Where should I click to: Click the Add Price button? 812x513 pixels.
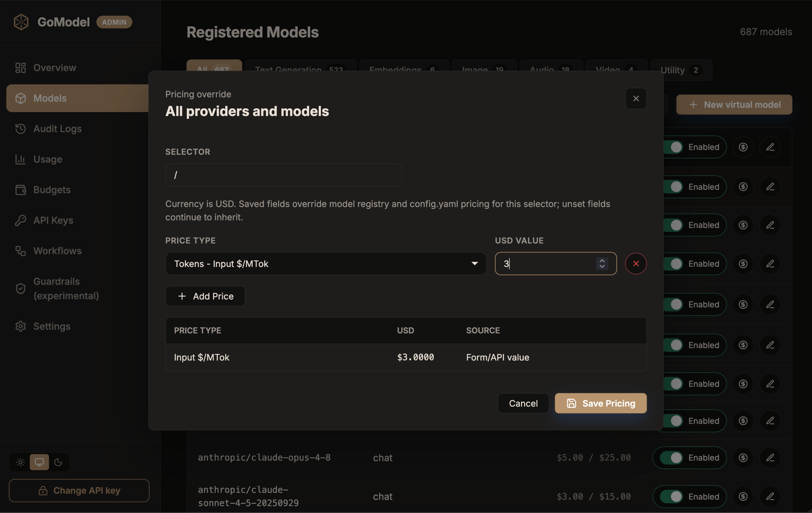click(x=205, y=296)
